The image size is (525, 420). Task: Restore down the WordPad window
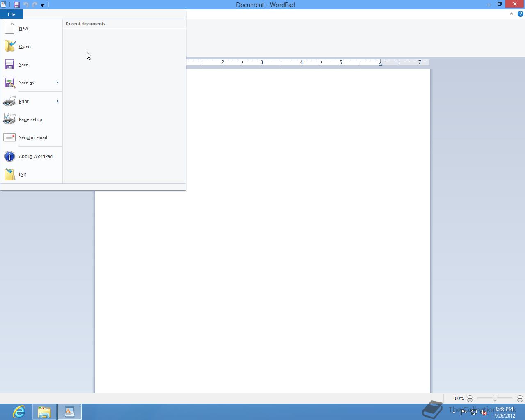click(x=500, y=4)
